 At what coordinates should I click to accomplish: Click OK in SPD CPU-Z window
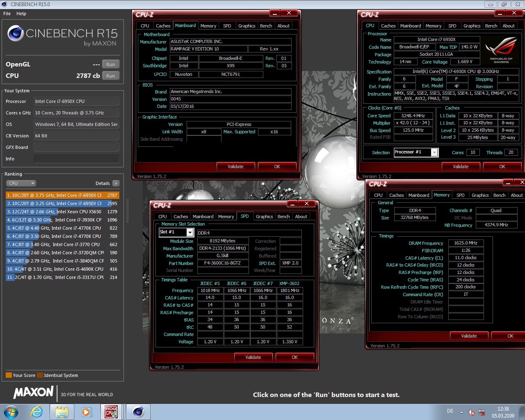tap(294, 357)
